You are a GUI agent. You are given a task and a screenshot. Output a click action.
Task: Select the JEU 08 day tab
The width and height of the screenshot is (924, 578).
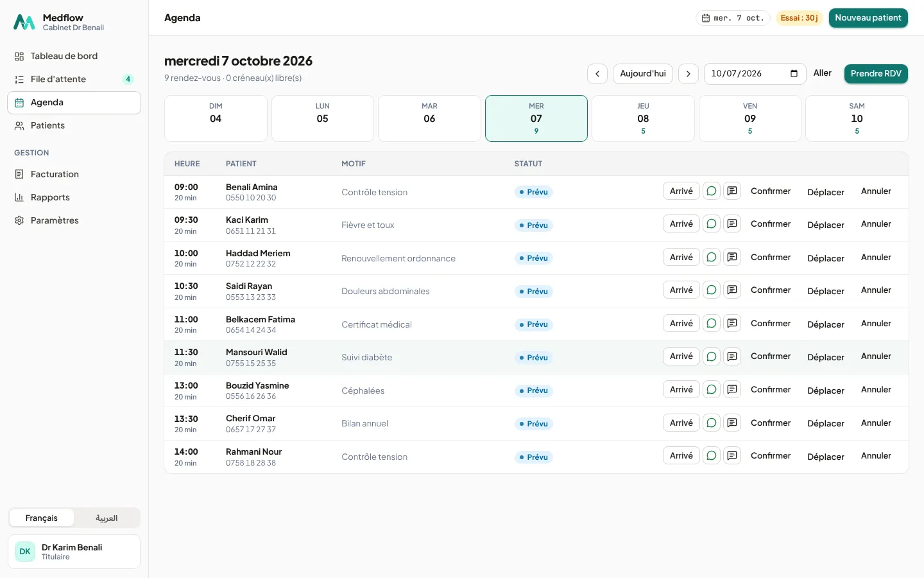643,119
